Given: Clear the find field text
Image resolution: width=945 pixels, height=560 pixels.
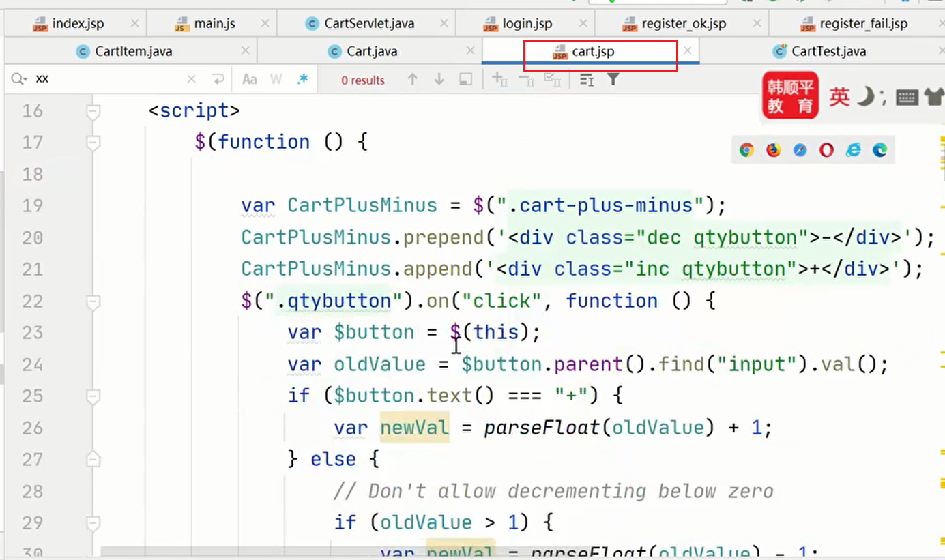Looking at the screenshot, I should (192, 79).
